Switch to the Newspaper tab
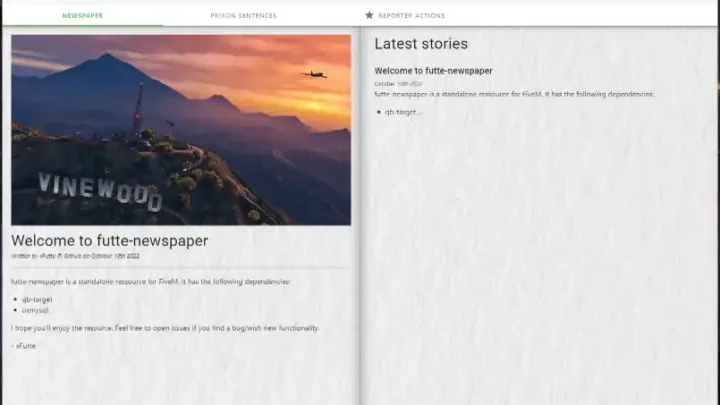Image resolution: width=720 pixels, height=405 pixels. 83,16
